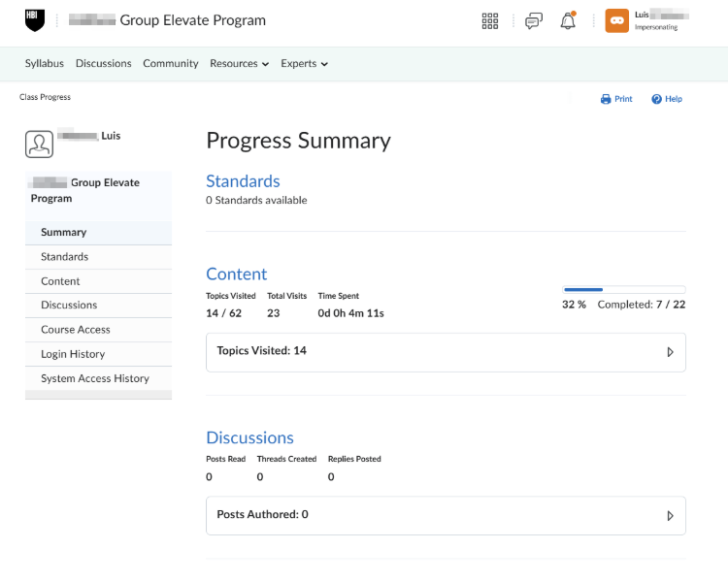The image size is (728, 582).
Task: Open Discussions in the navbar
Action: (104, 64)
